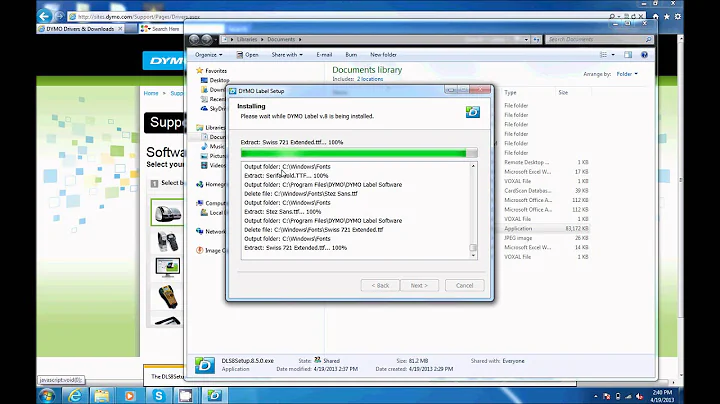Click Open in Explorer toolbar
The image size is (720, 404).
[248, 55]
